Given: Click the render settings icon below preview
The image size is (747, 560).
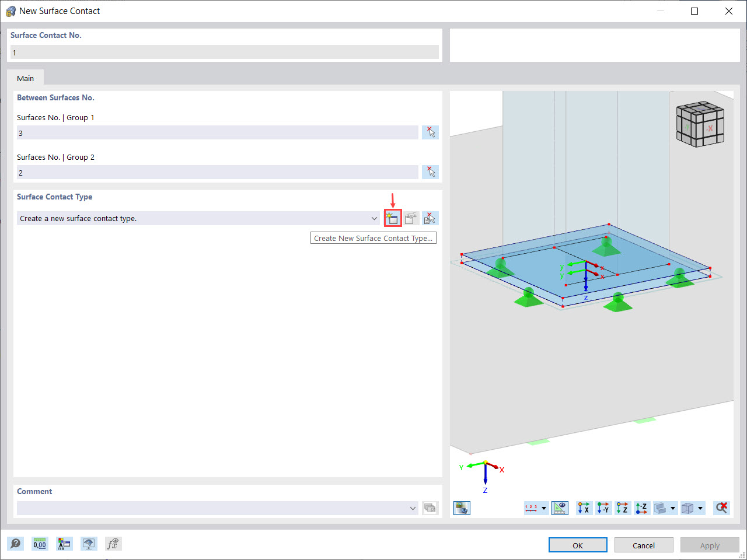Looking at the screenshot, I should pyautogui.click(x=462, y=508).
